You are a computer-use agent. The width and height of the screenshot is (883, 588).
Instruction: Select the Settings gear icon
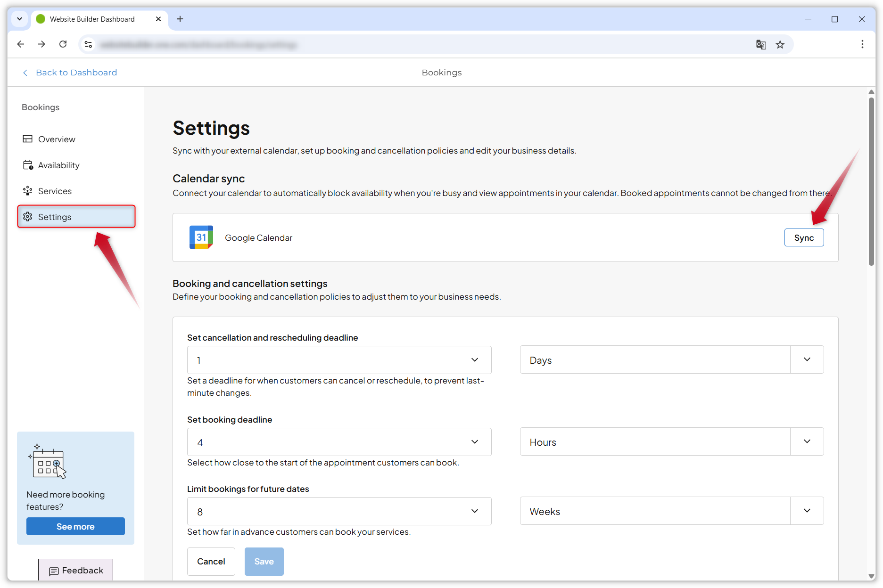[x=28, y=217]
